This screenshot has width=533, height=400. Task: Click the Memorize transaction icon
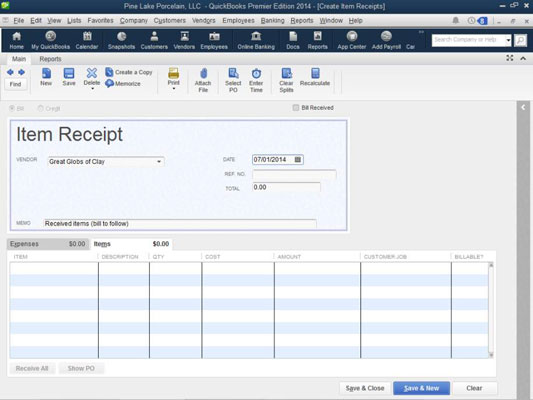(x=109, y=83)
